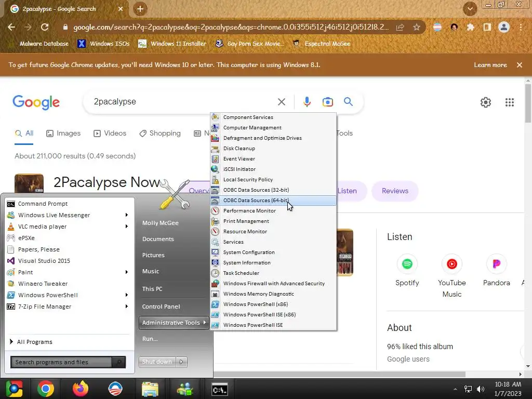Image resolution: width=532 pixels, height=399 pixels.
Task: Click the Task Scheduler clock icon
Action: (215, 273)
